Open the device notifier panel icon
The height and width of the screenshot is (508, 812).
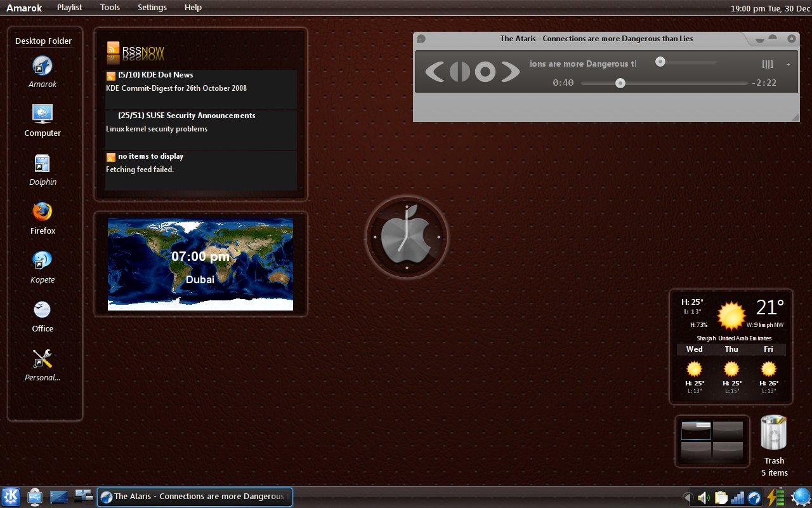[84, 495]
